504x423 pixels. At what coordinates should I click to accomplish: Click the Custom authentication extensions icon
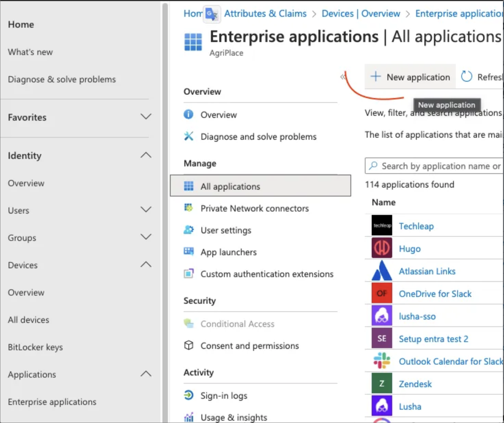click(x=188, y=273)
